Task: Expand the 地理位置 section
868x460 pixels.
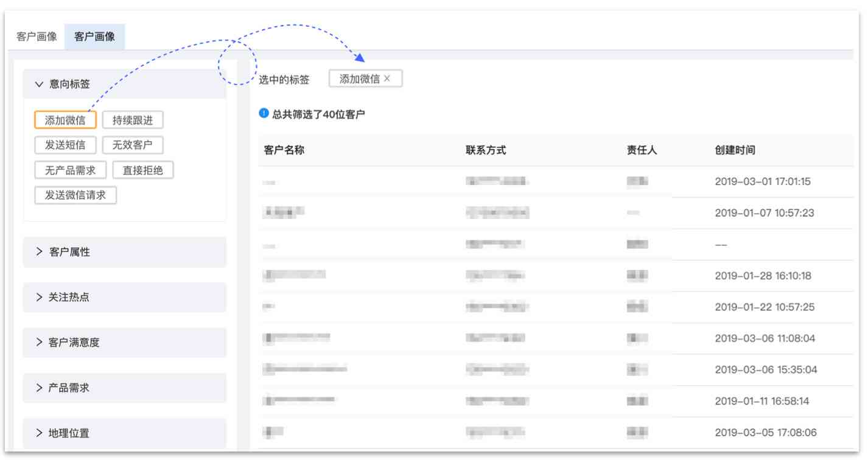Action: tap(125, 433)
